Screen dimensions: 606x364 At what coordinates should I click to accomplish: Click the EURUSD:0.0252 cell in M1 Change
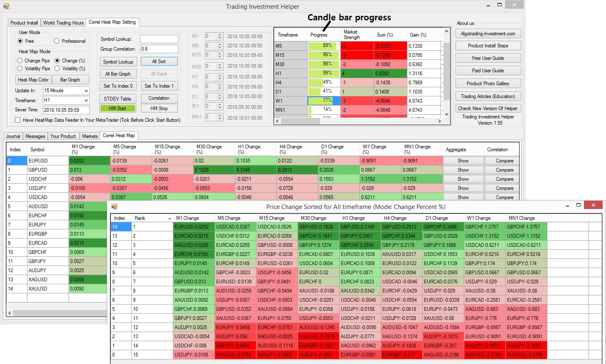coord(194,227)
